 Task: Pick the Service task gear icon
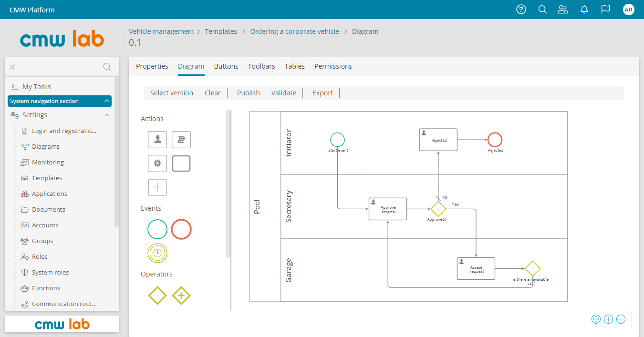click(157, 163)
